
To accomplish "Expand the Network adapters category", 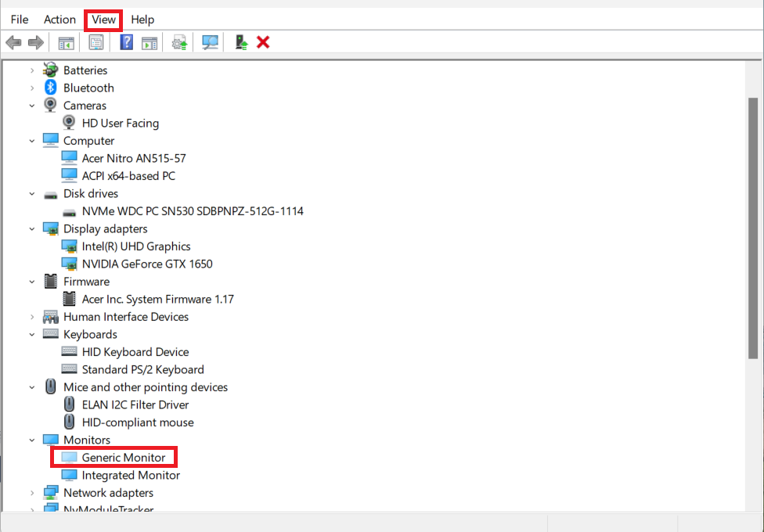I will click(32, 493).
